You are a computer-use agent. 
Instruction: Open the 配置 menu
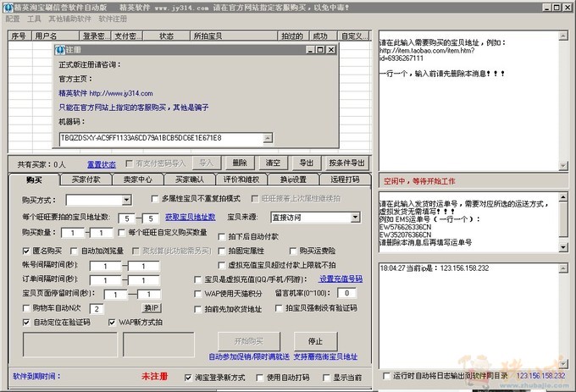pos(13,19)
